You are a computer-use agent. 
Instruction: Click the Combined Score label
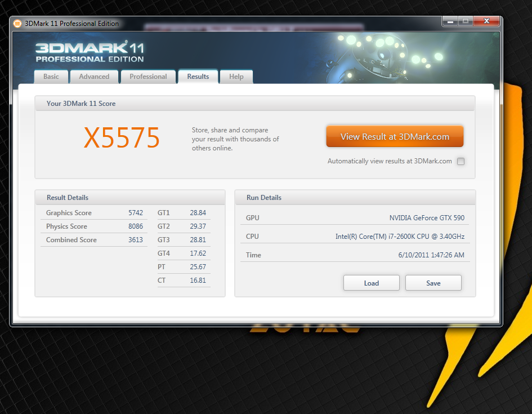click(71, 240)
